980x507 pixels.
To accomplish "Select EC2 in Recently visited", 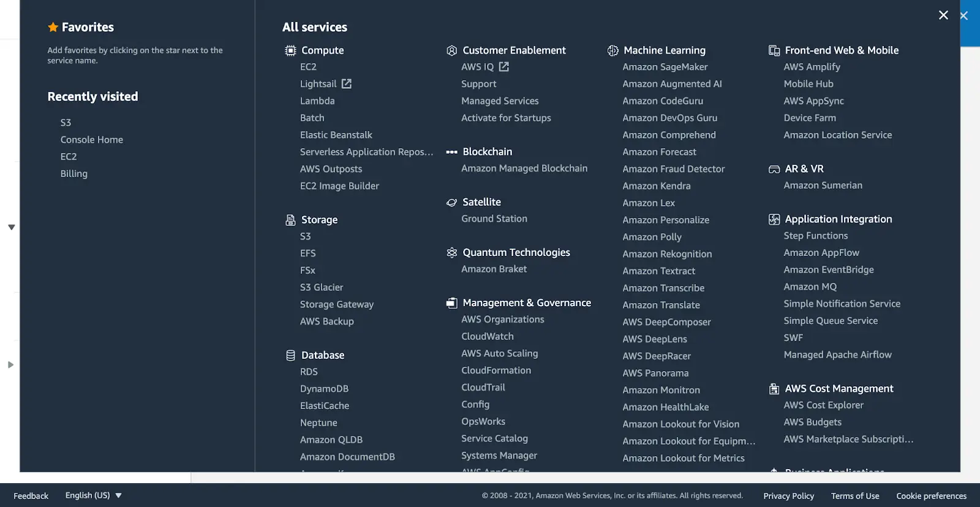I will (x=69, y=157).
